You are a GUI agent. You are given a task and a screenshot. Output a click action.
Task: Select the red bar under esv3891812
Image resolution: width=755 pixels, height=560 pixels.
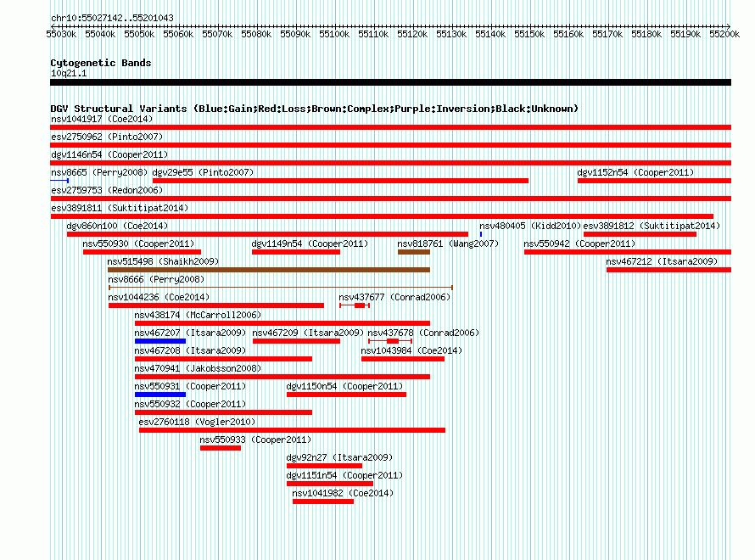(x=640, y=234)
